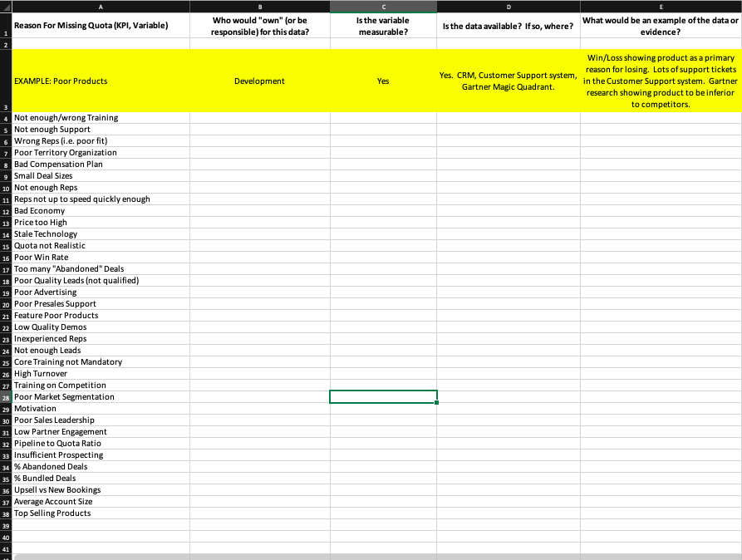
Task: Click 'High Turnover' cell
Action: 101,374
